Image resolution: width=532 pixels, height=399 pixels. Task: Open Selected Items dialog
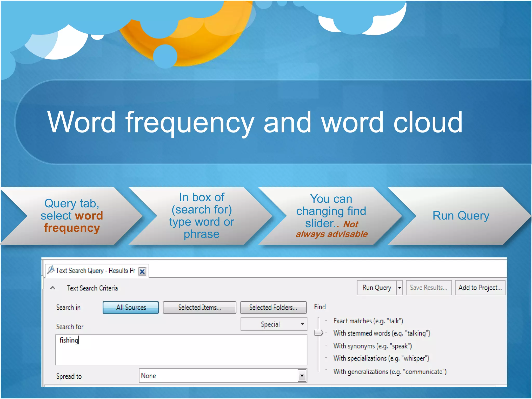pos(199,308)
